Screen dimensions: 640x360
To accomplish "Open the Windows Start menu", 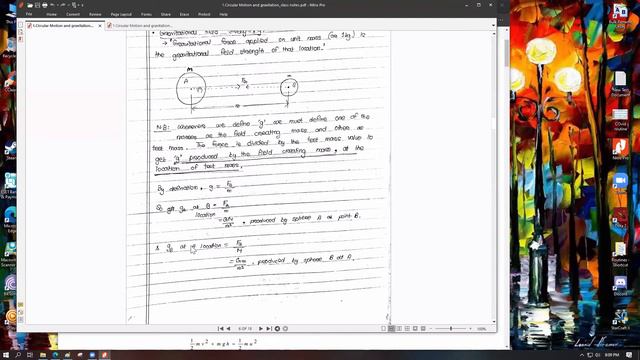I will coord(6,355).
